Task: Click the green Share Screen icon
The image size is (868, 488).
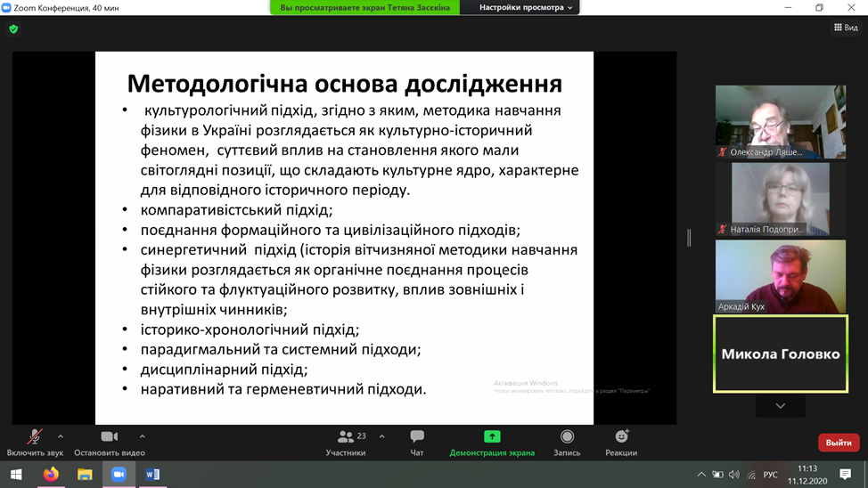Action: [x=492, y=436]
